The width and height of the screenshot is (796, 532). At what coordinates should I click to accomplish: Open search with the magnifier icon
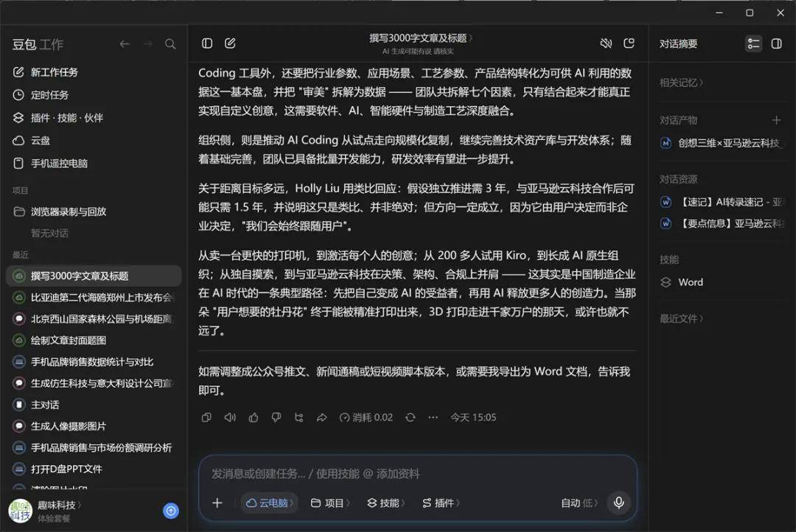[170, 44]
